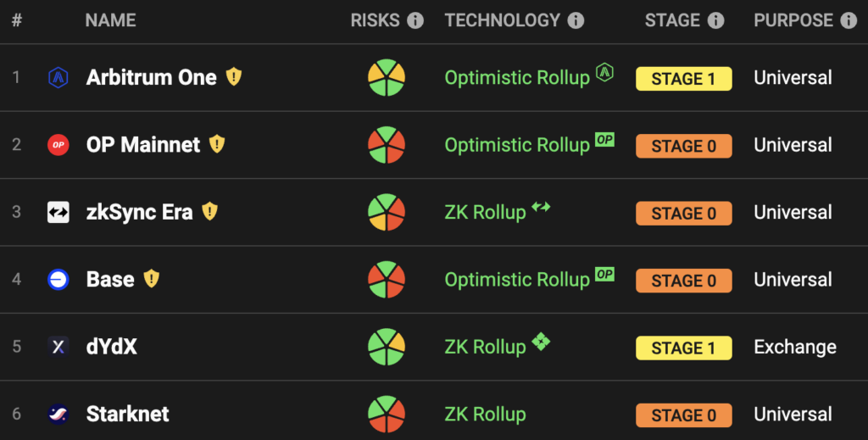The width and height of the screenshot is (868, 440).
Task: Click the zkSync Era warning shield icon
Action: pos(210,211)
